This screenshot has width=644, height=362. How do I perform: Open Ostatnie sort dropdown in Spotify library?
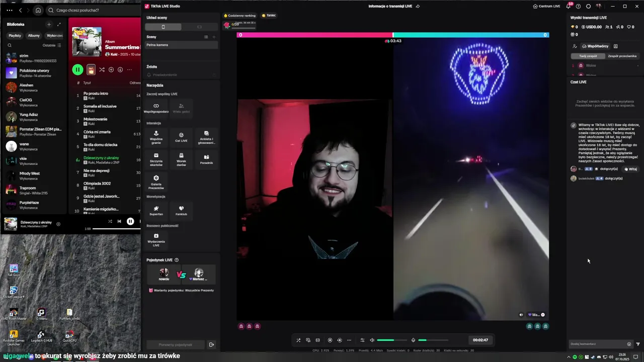click(52, 45)
